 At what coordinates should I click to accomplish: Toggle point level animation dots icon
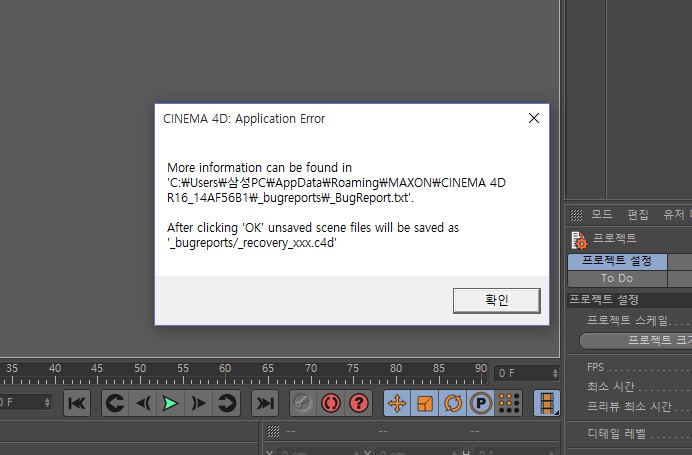[x=508, y=403]
